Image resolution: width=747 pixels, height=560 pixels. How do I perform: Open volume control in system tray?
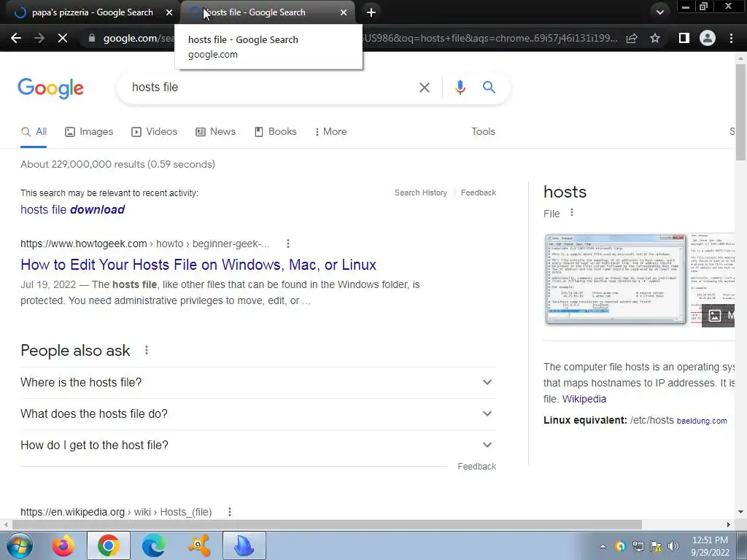pyautogui.click(x=673, y=546)
